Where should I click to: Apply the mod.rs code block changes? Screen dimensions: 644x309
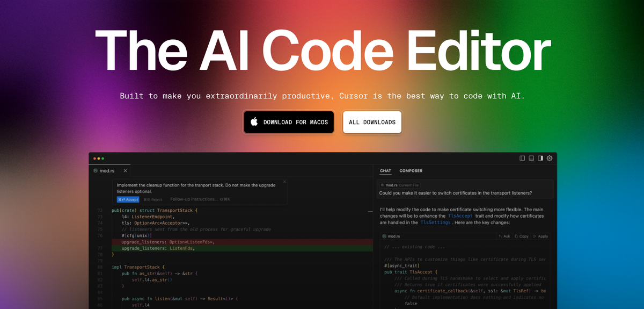pos(540,236)
